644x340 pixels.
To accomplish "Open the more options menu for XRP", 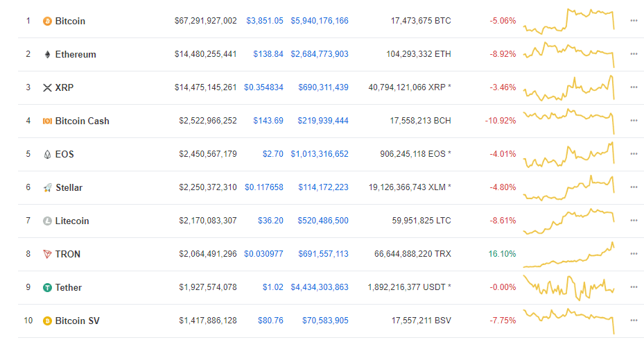I will (634, 87).
